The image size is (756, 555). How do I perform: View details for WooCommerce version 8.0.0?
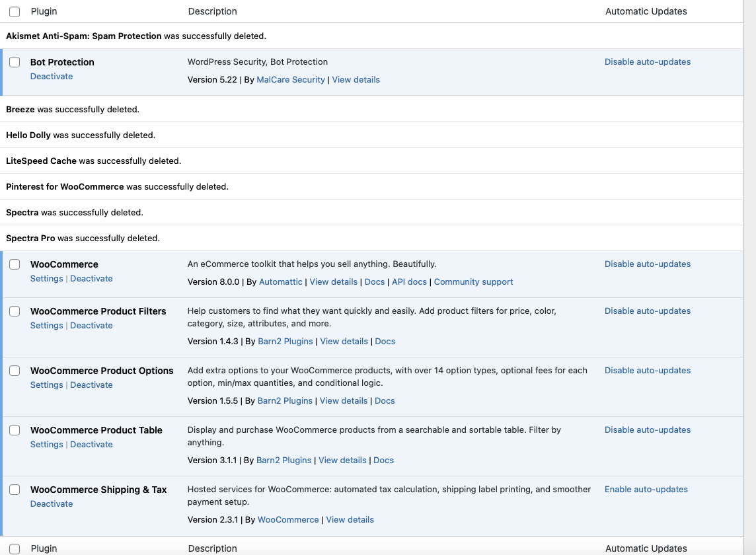tap(334, 281)
